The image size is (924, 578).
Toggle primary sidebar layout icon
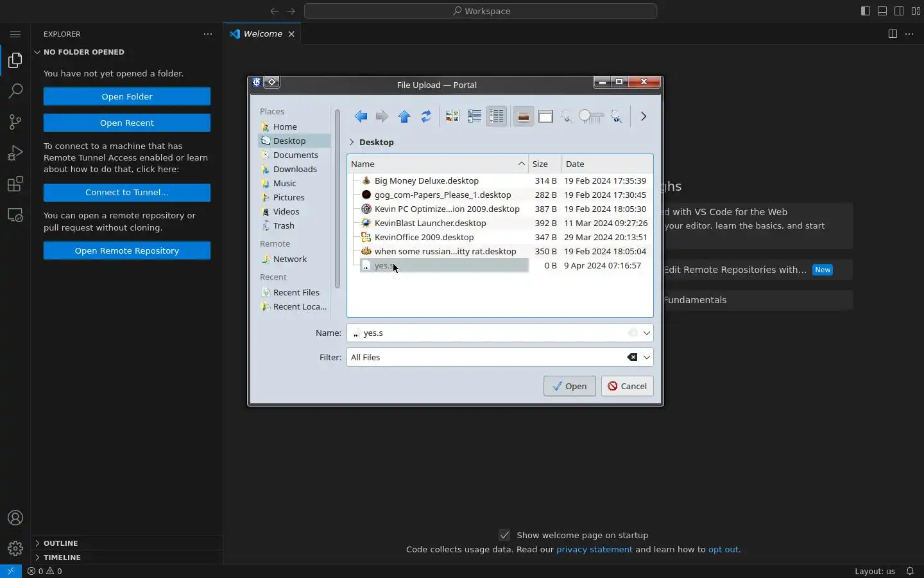866,11
